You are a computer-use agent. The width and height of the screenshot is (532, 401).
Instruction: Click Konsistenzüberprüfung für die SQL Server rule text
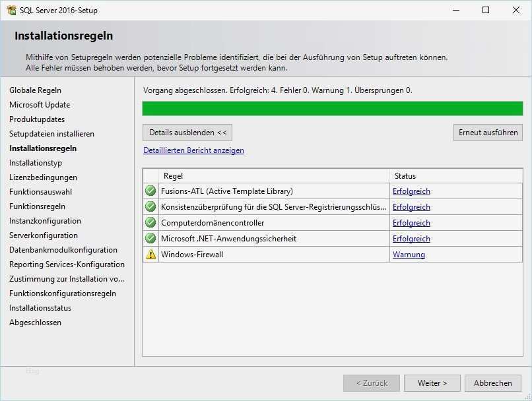click(273, 207)
